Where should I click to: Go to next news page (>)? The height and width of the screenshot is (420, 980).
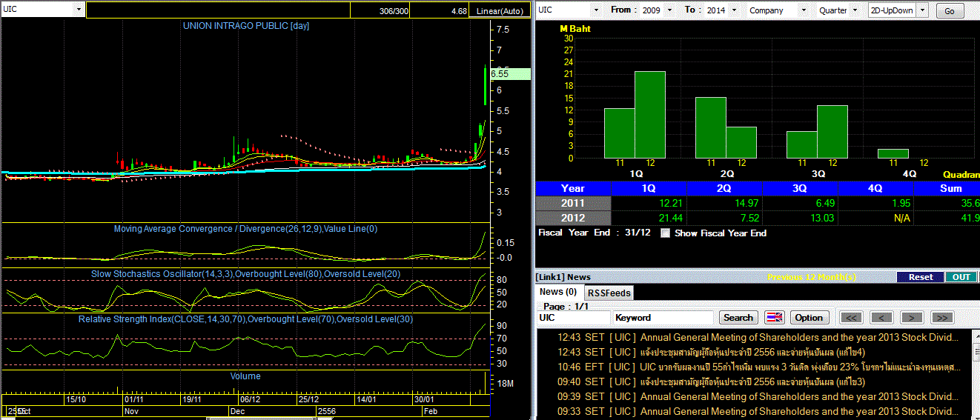(x=912, y=318)
